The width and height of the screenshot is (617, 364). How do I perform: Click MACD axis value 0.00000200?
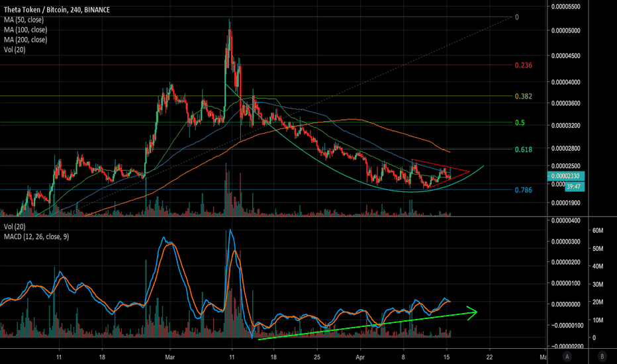pos(565,262)
